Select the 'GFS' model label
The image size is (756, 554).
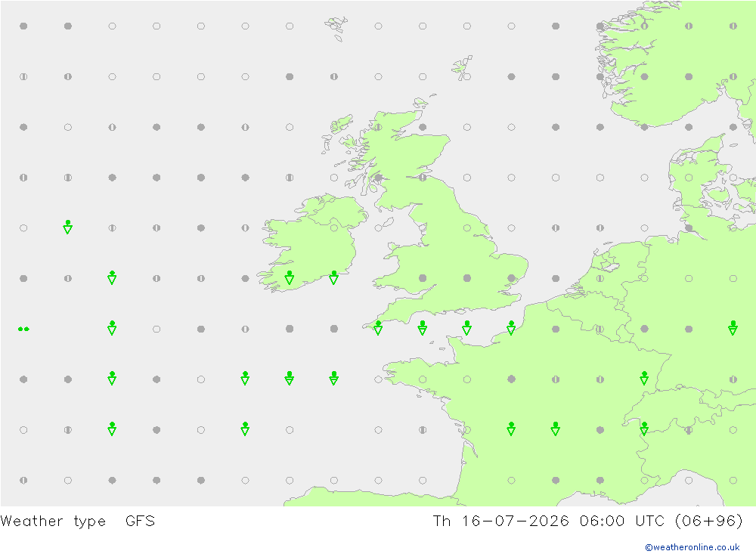(x=141, y=522)
